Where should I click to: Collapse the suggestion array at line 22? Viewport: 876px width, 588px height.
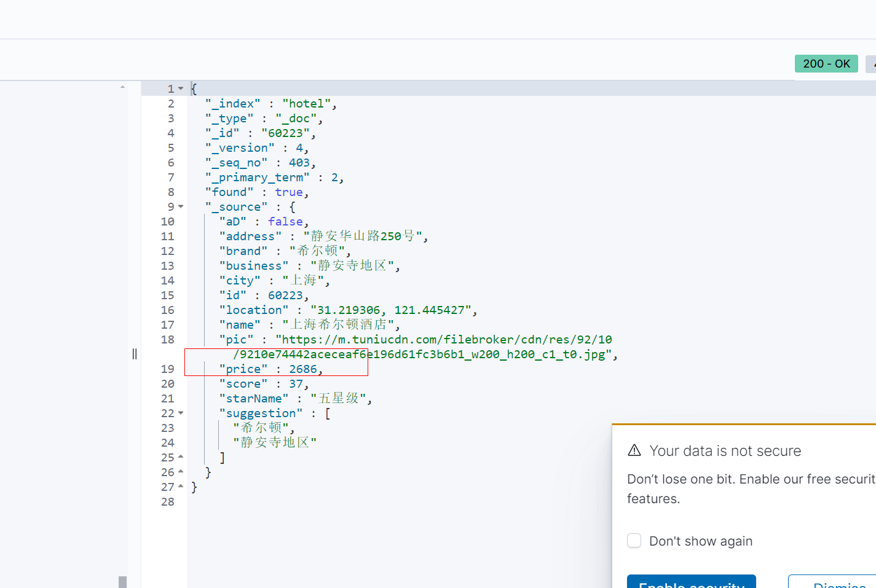pyautogui.click(x=181, y=413)
